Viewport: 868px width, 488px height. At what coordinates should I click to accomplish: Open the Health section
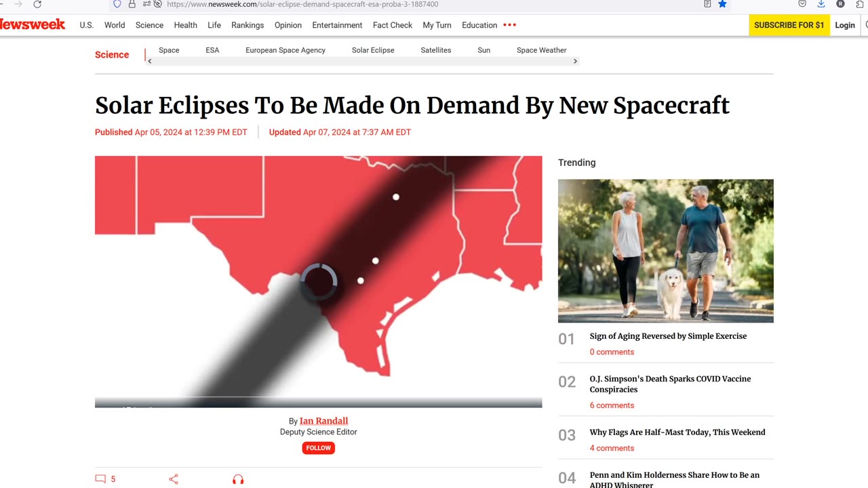pyautogui.click(x=185, y=25)
